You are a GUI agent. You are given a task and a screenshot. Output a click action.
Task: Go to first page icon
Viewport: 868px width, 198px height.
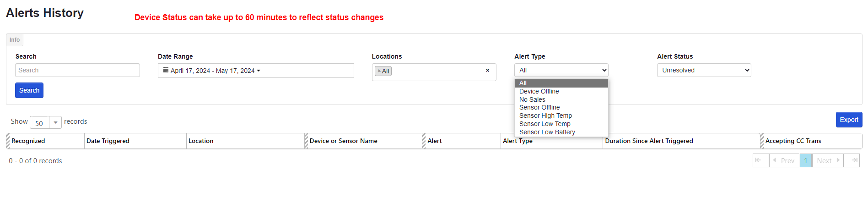[x=760, y=160]
